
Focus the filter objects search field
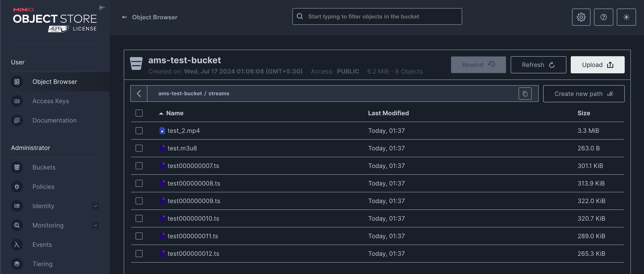click(x=377, y=16)
